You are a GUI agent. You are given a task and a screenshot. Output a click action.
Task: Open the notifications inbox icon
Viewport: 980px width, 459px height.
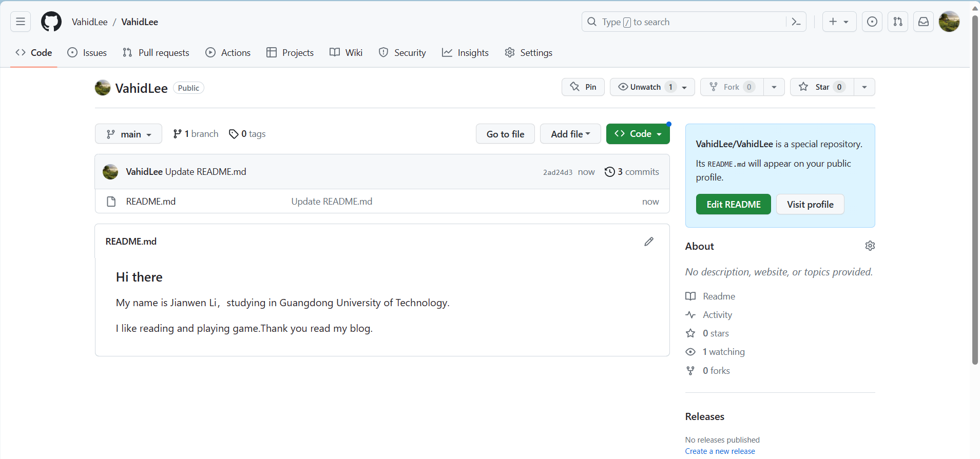coord(924,22)
